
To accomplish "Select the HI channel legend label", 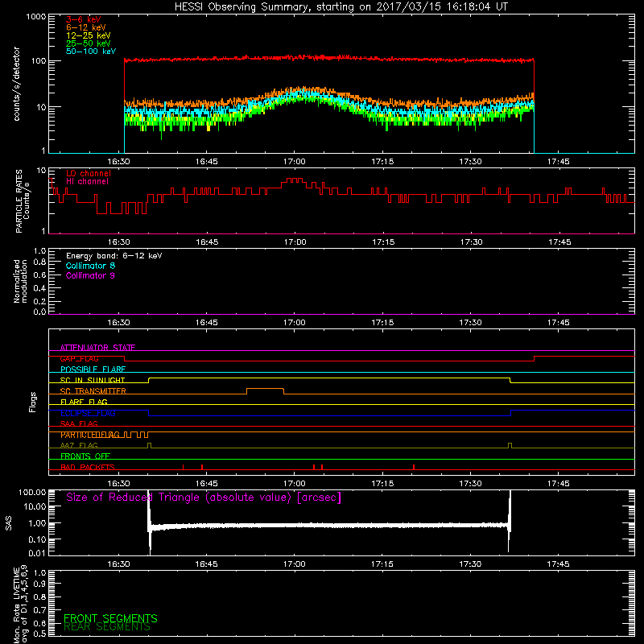I will click(87, 182).
